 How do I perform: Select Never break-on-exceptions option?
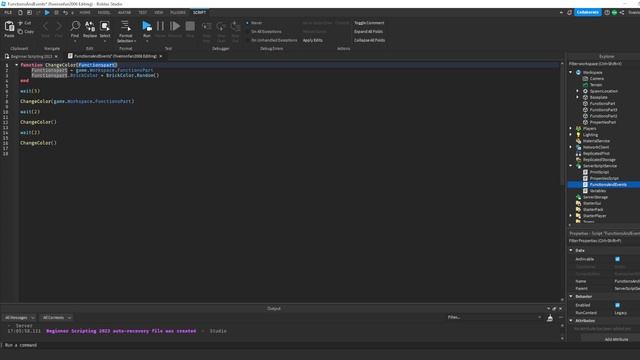coord(254,23)
